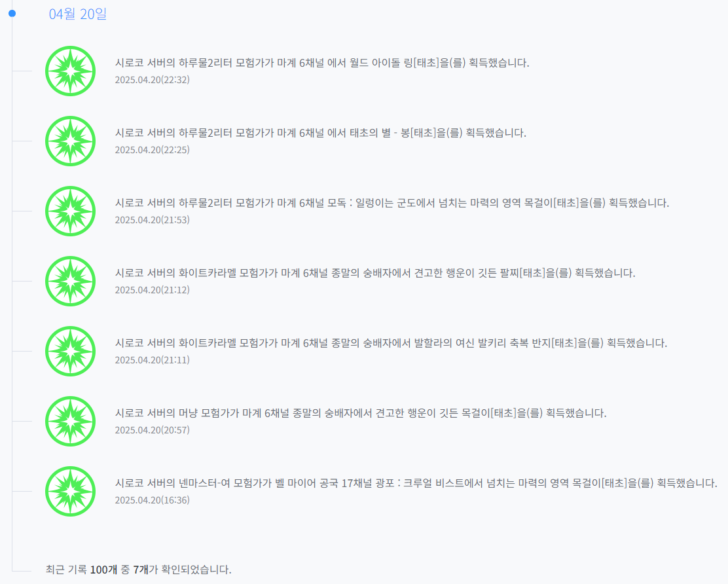Image resolution: width=728 pixels, height=584 pixels.
Task: Click the 하루물2리터 넘치는 마력의 영역 목걸이 message
Action: pyautogui.click(x=391, y=203)
